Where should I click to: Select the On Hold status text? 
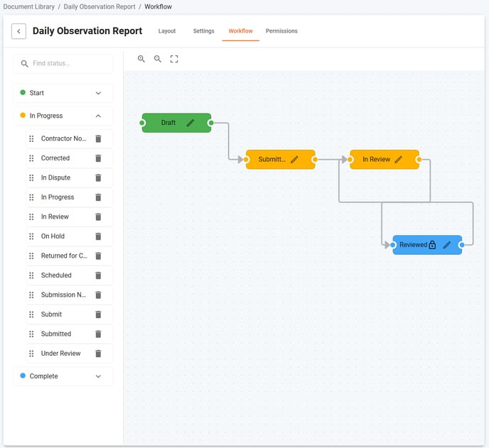tap(53, 236)
